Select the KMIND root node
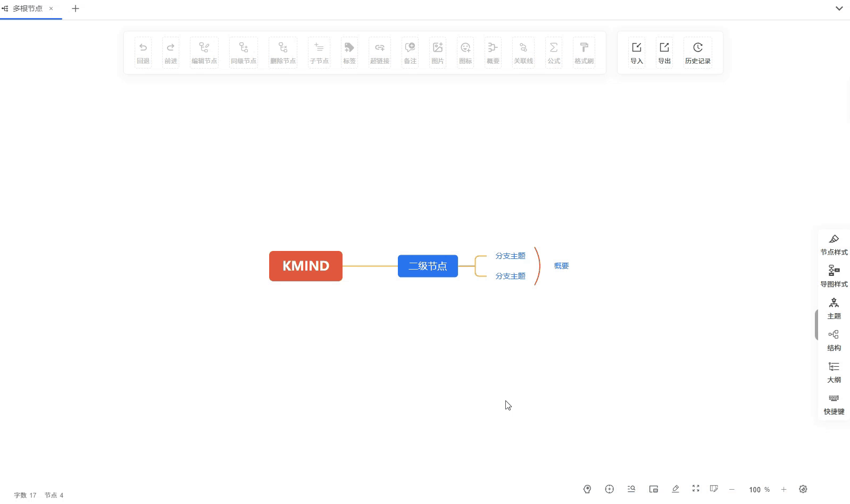850x504 pixels. pos(306,266)
